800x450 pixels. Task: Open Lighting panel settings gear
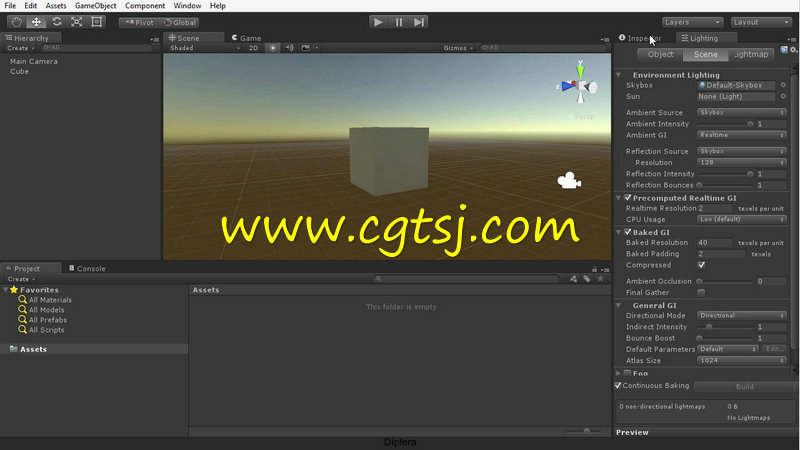pyautogui.click(x=793, y=49)
